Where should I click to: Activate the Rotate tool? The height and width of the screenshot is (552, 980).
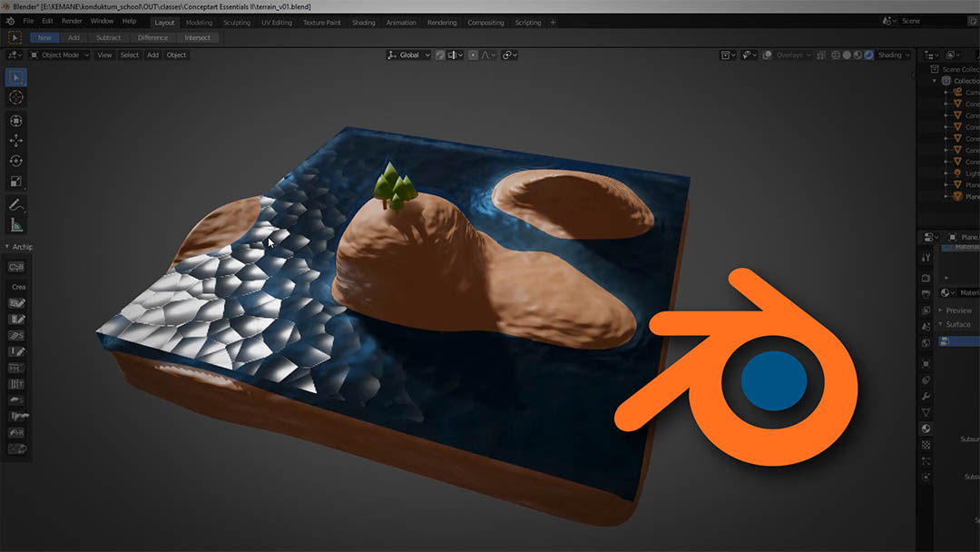[16, 161]
